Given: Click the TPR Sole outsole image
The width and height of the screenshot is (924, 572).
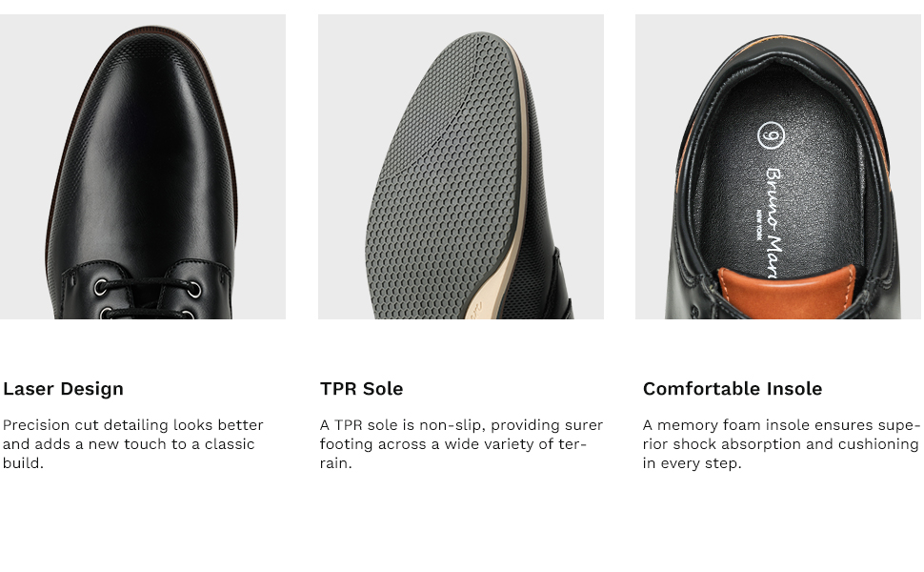Looking at the screenshot, I should tap(461, 167).
